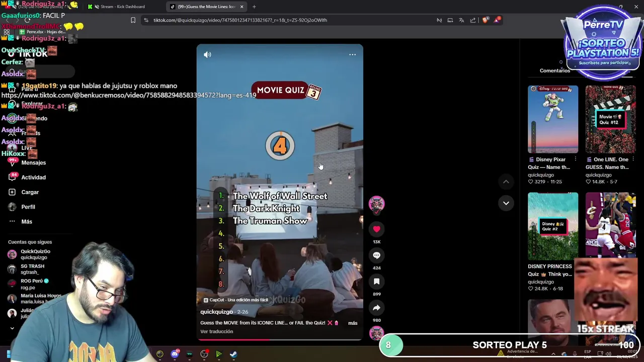The image size is (644, 362).
Task: Open the Windows Start button
Action: click(8, 354)
